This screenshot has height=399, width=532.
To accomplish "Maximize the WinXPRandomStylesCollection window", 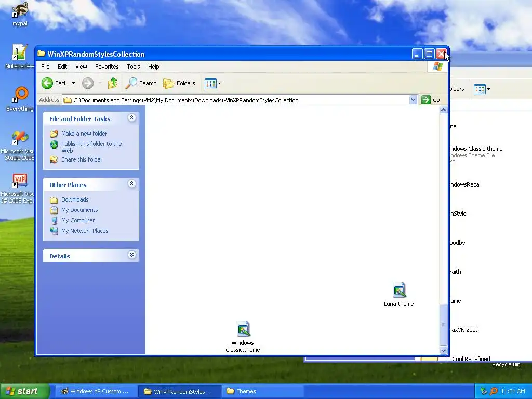I will pos(429,54).
